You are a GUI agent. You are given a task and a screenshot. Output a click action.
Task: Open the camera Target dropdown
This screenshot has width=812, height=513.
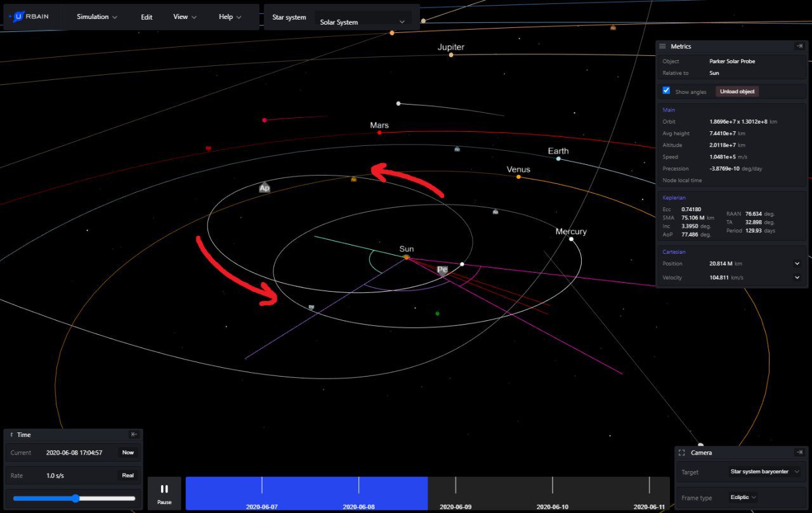[766, 472]
